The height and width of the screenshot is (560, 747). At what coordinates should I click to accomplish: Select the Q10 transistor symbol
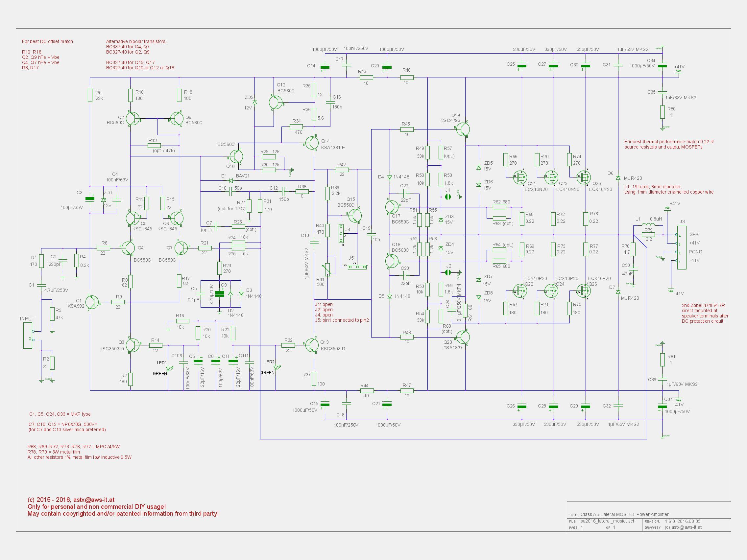pos(236,157)
